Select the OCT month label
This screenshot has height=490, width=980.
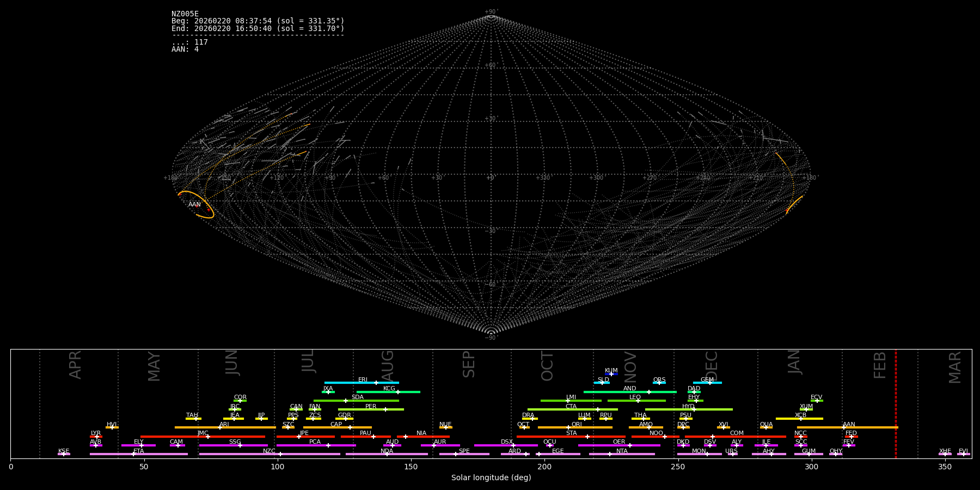[x=547, y=366]
